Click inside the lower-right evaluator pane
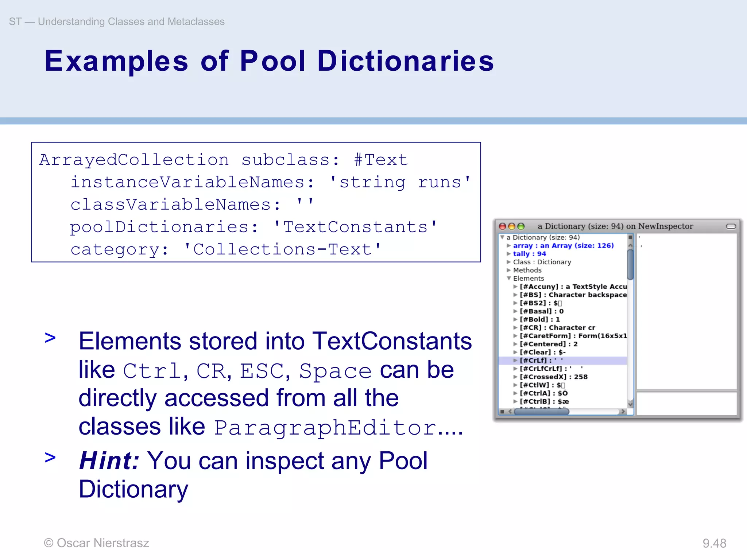747x560 pixels. click(x=686, y=404)
